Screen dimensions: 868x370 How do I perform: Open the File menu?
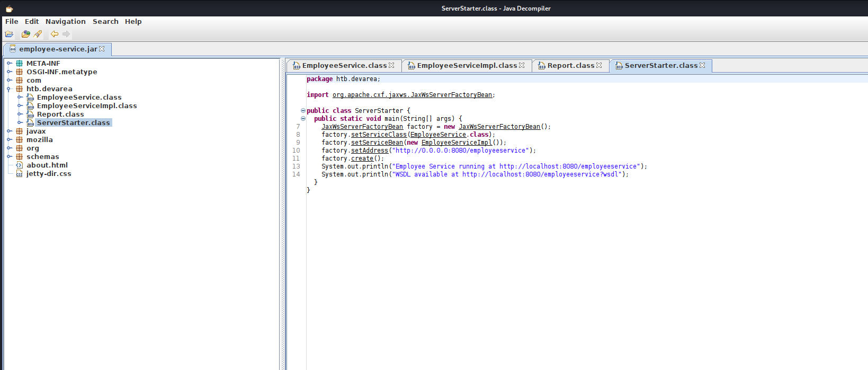pos(12,22)
